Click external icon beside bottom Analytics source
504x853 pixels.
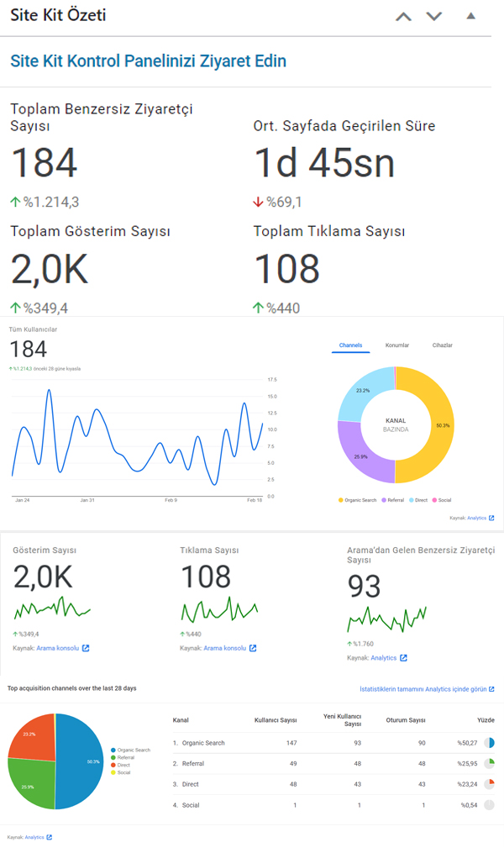49,837
